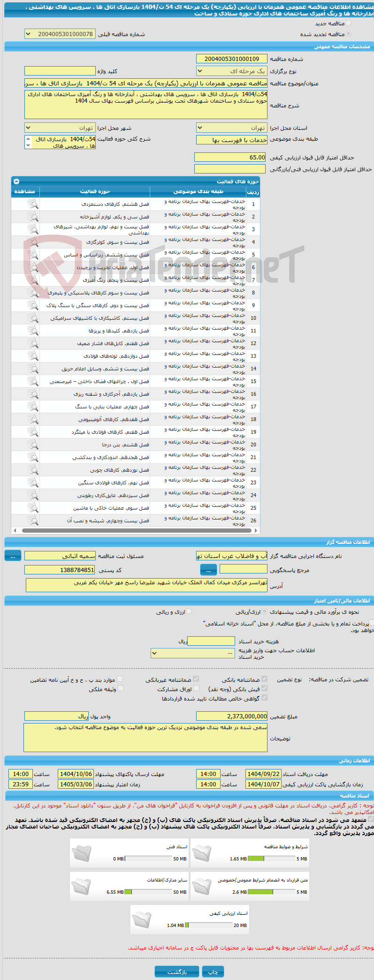Open the view icon for activity row 5
This screenshot has height=980, width=374.
[33, 254]
